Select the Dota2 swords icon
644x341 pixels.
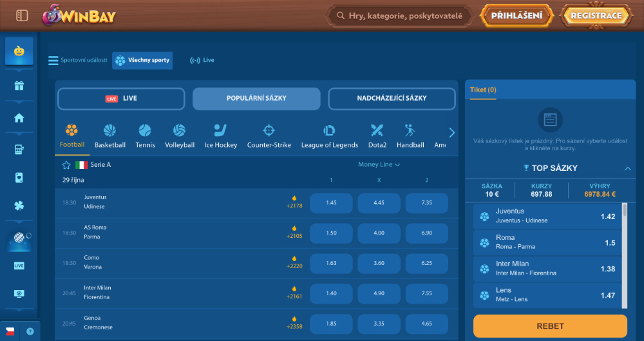click(377, 131)
